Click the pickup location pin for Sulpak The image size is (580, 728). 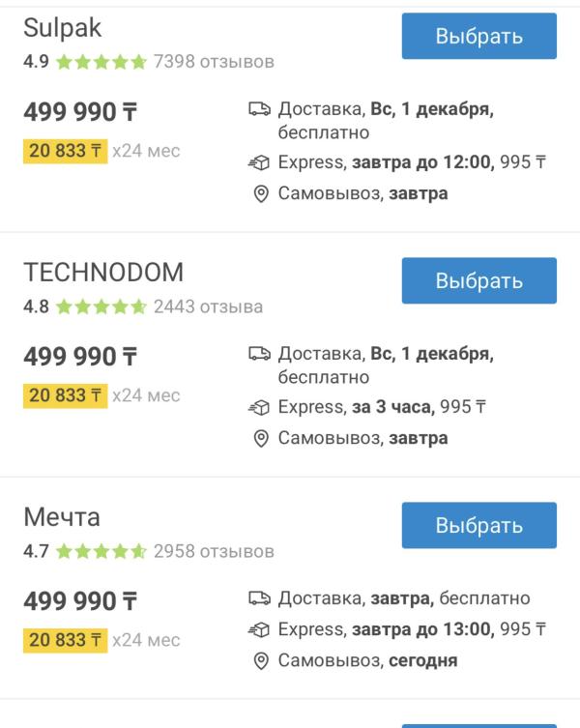[261, 193]
